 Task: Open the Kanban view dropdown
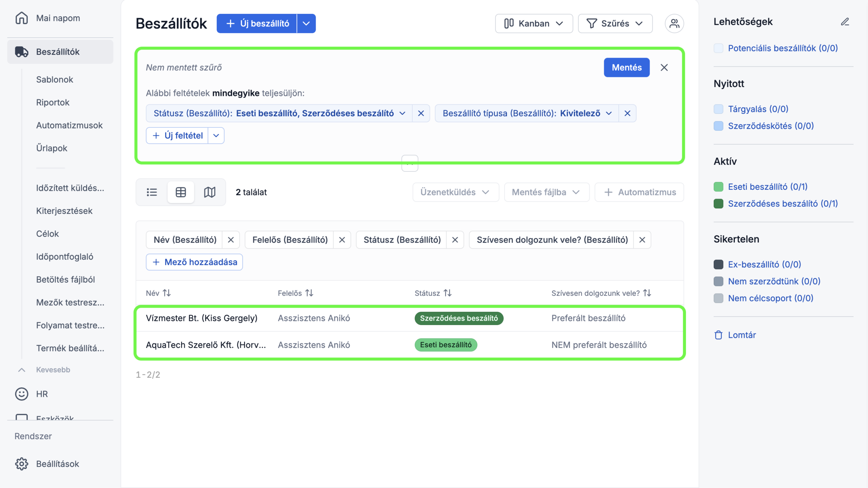click(x=534, y=23)
